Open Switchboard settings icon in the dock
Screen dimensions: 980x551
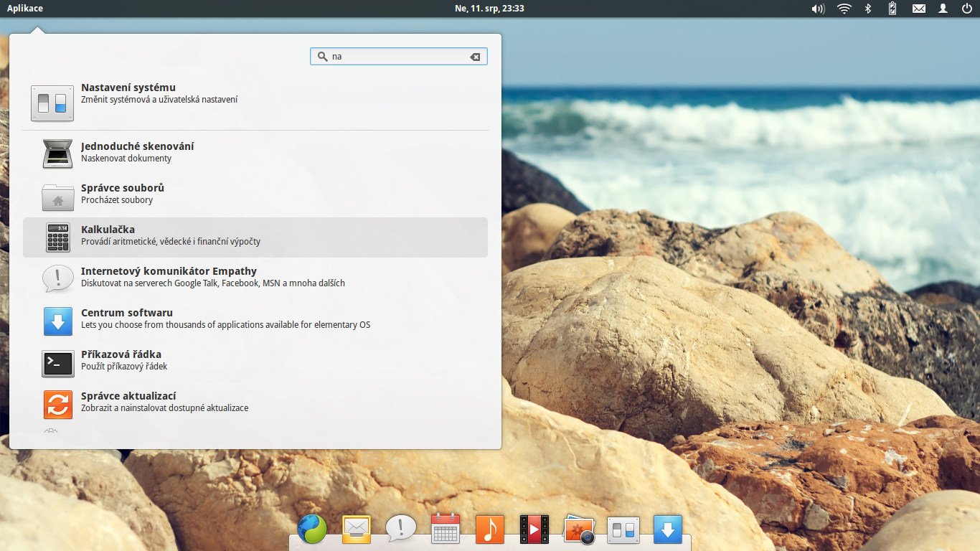tap(623, 529)
